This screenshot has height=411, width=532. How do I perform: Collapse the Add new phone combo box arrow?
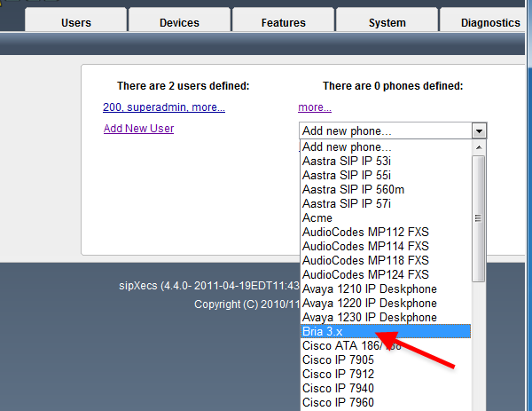click(x=479, y=130)
